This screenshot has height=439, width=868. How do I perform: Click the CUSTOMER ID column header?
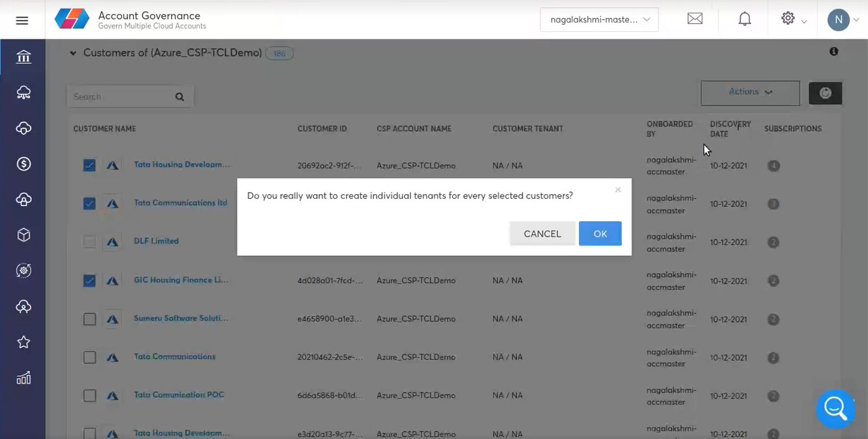coord(322,129)
